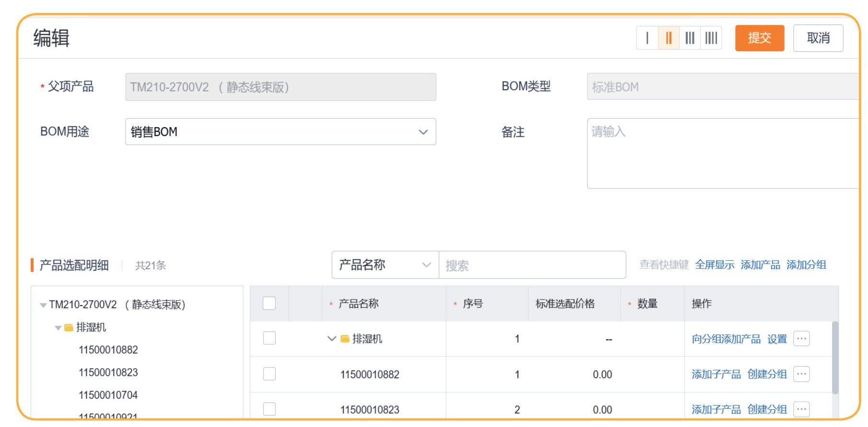This screenshot has width=868, height=427.
Task: Open more actions for 排湿机 row
Action: point(801,338)
